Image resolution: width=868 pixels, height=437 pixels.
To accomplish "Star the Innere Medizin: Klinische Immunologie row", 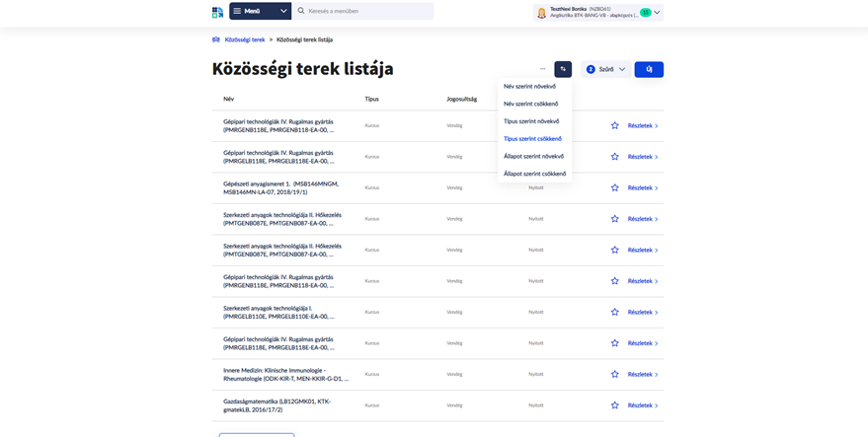I will [x=614, y=375].
